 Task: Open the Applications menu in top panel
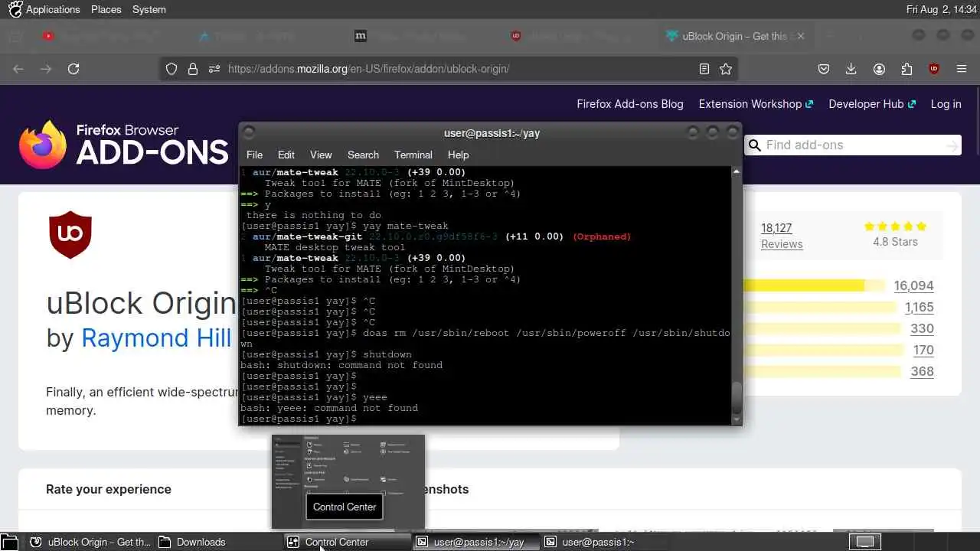(x=44, y=9)
